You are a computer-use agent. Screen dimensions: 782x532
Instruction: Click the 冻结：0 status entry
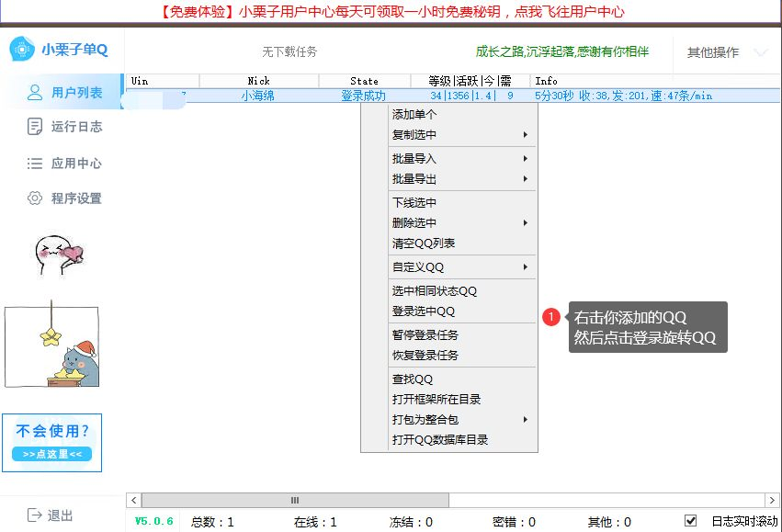click(411, 522)
